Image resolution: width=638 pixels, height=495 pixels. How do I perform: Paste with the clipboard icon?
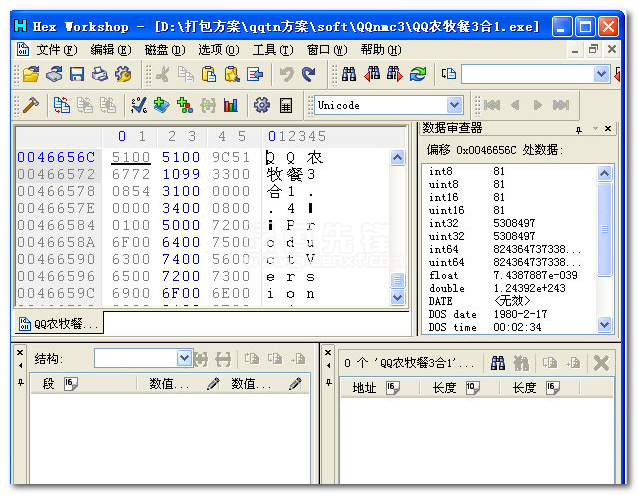click(209, 74)
